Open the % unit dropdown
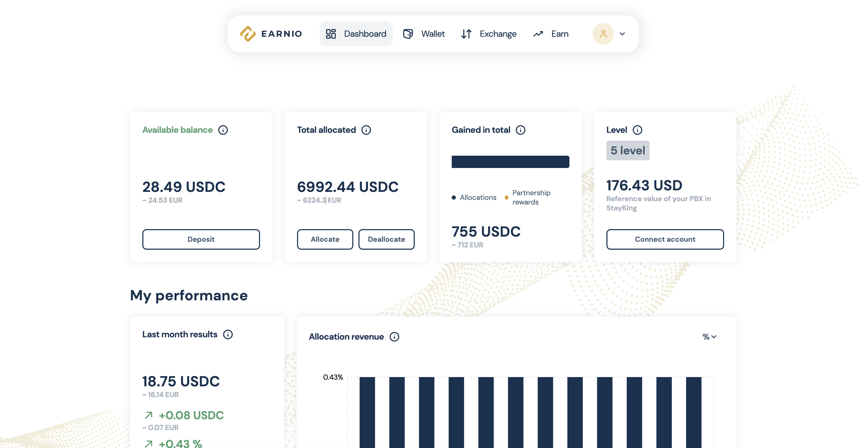 [710, 337]
